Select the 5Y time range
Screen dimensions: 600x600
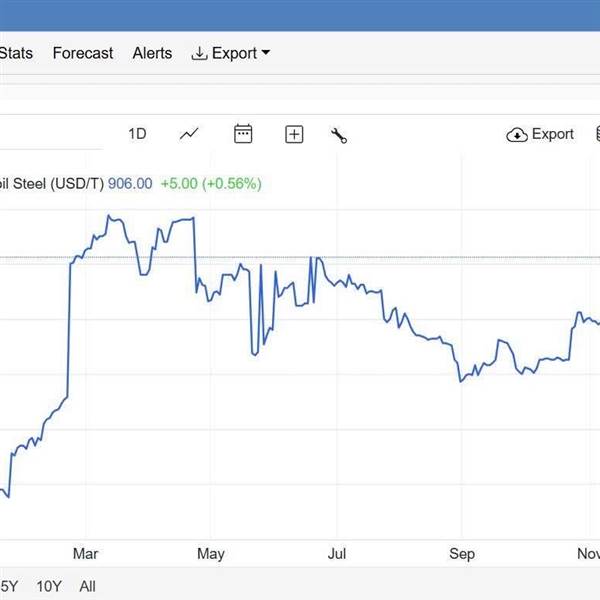[8, 586]
